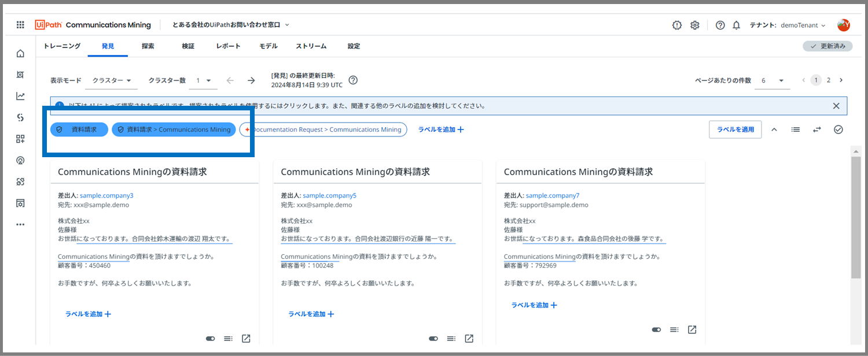Go to the previous results page arrow
The height and width of the screenshot is (356, 868).
tap(804, 80)
